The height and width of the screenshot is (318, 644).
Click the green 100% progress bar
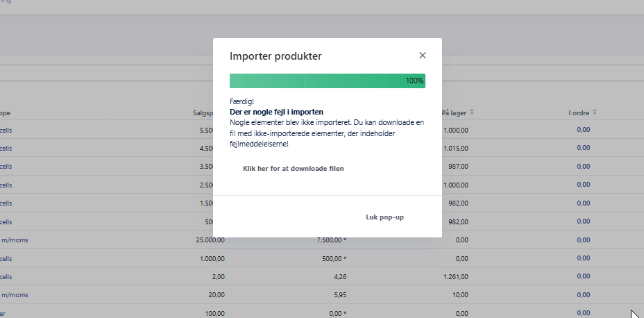tap(327, 81)
